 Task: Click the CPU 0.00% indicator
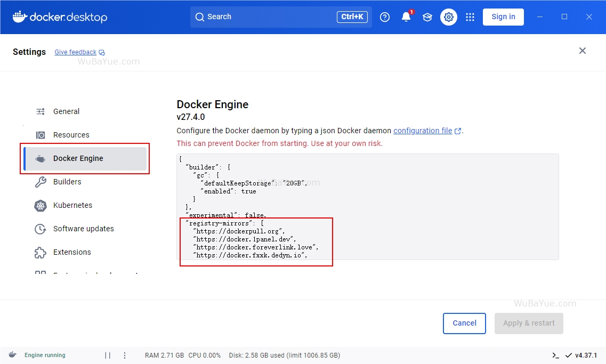pyautogui.click(x=205, y=355)
